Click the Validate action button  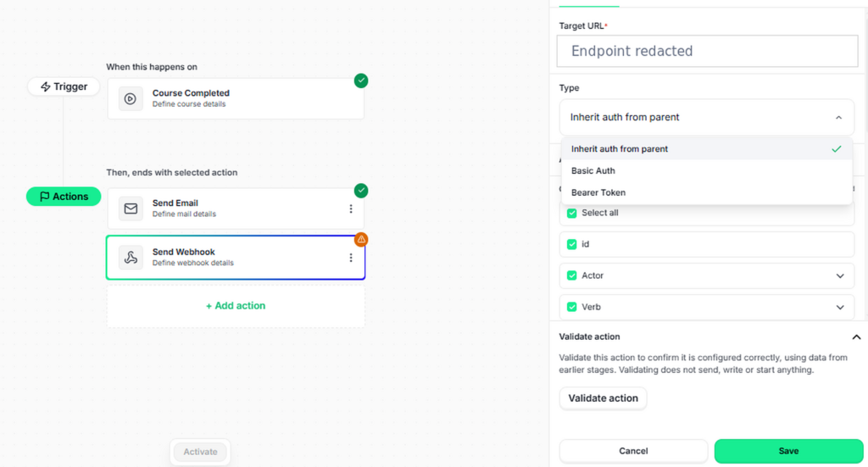(603, 398)
